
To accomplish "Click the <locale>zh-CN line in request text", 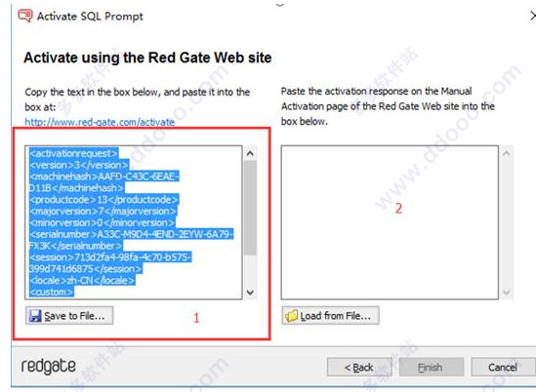I will (x=82, y=280).
